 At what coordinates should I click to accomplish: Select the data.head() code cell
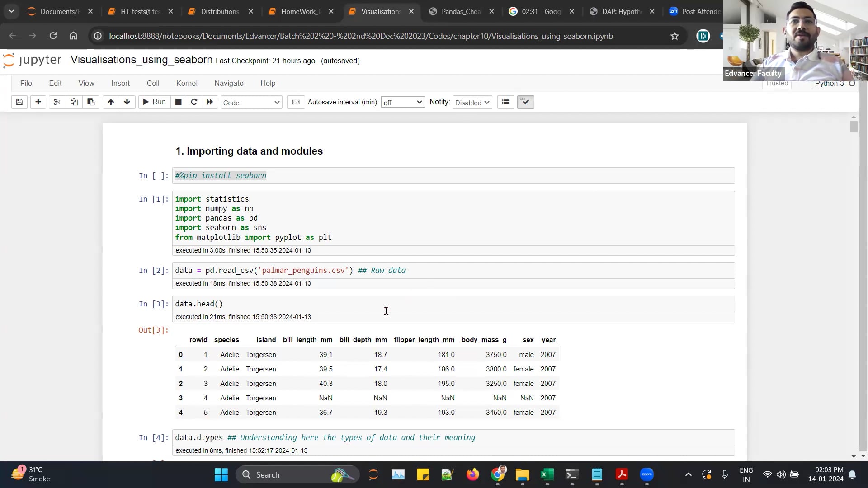point(453,304)
